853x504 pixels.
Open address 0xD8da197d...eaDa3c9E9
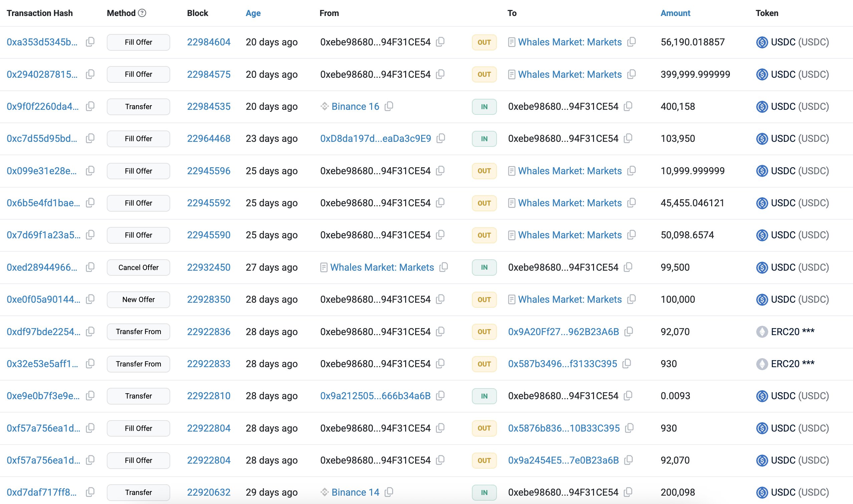(375, 139)
